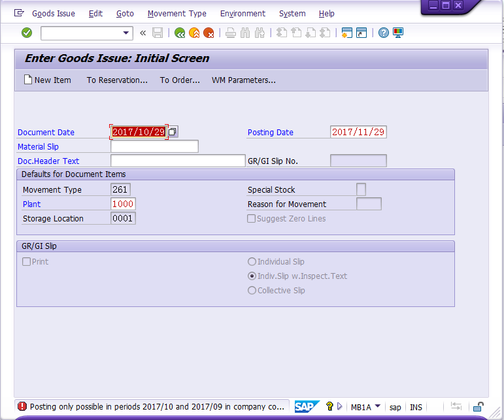Open the command field dropdown arrow
Viewport: 504px width, 420px height.
(126, 33)
